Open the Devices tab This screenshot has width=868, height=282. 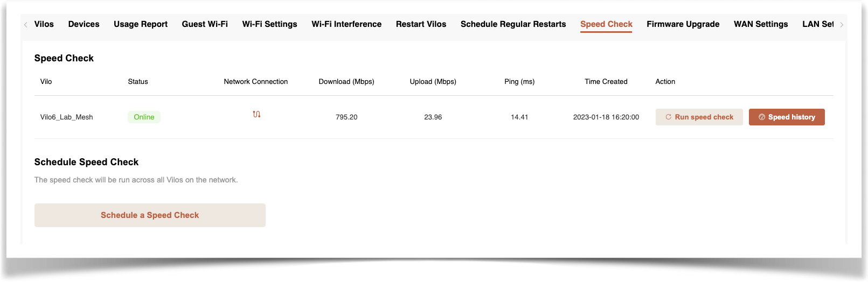tap(84, 24)
